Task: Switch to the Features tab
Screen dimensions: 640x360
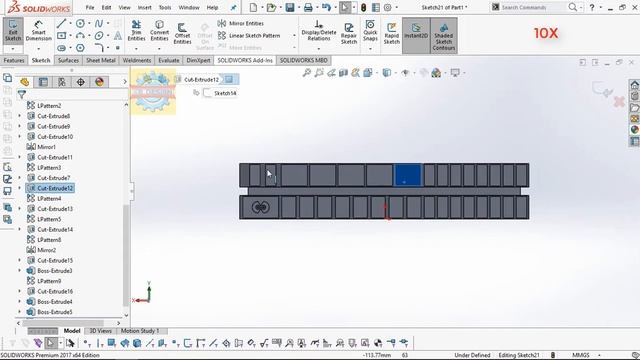Action: (x=14, y=60)
